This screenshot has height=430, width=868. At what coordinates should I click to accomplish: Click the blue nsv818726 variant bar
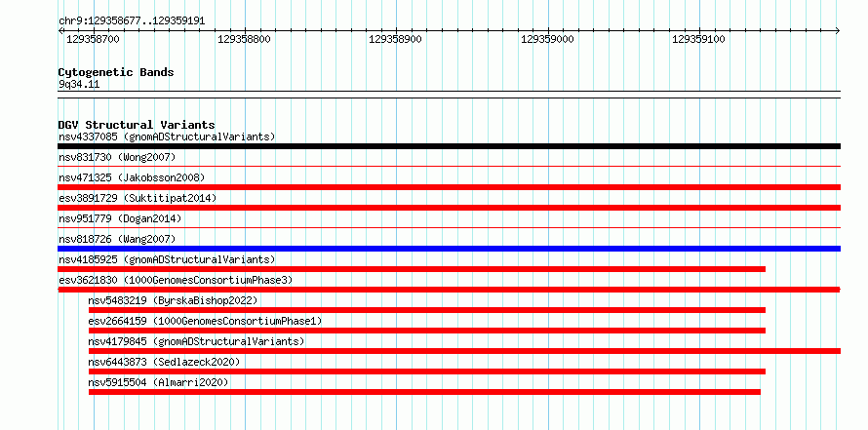point(449,249)
